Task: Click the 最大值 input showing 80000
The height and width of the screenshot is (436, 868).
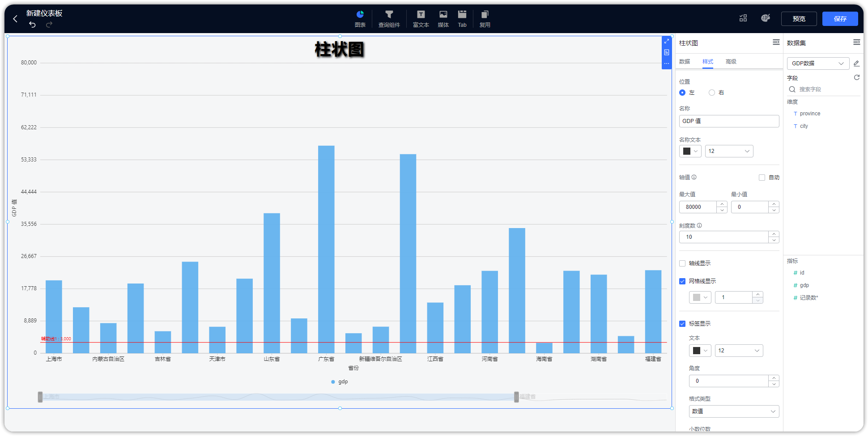Action: 698,207
